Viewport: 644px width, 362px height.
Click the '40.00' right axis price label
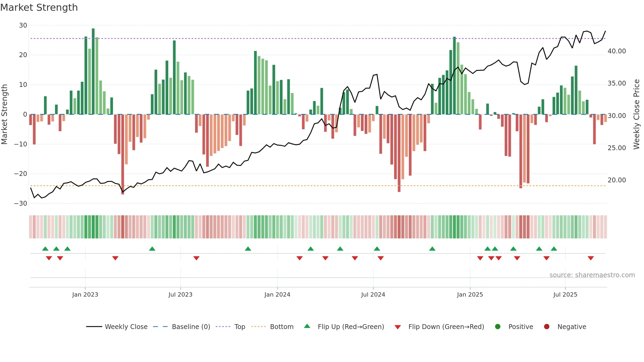tap(617, 51)
